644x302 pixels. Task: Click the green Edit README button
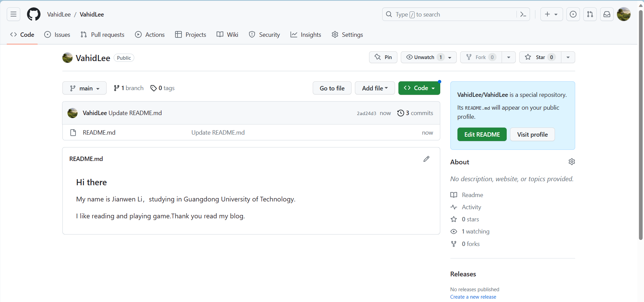(482, 134)
